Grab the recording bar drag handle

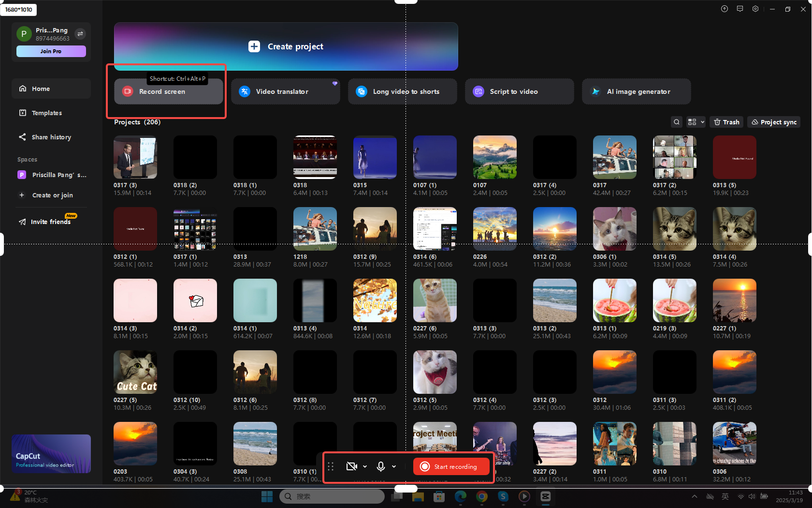(331, 466)
